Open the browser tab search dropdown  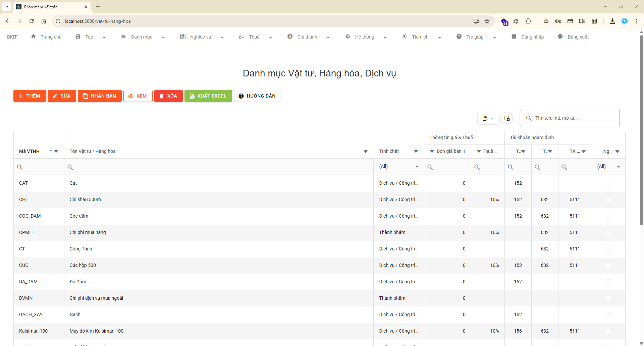click(x=7, y=7)
